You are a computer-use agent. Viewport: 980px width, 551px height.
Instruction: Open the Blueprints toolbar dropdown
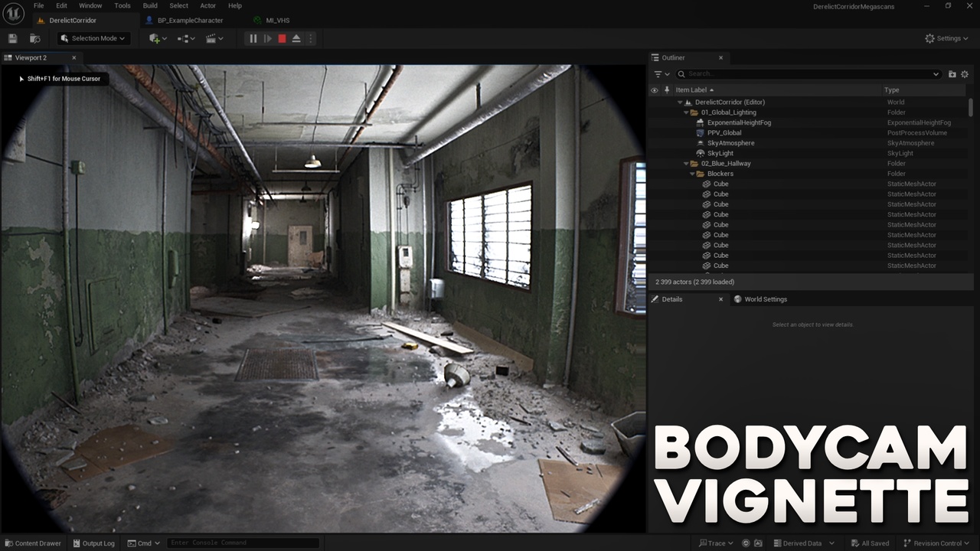pyautogui.click(x=186, y=38)
